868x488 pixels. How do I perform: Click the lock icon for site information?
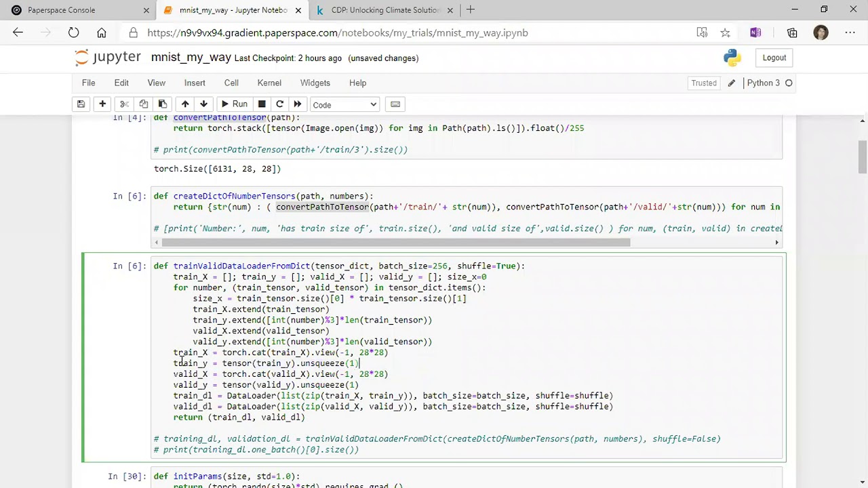coord(134,33)
